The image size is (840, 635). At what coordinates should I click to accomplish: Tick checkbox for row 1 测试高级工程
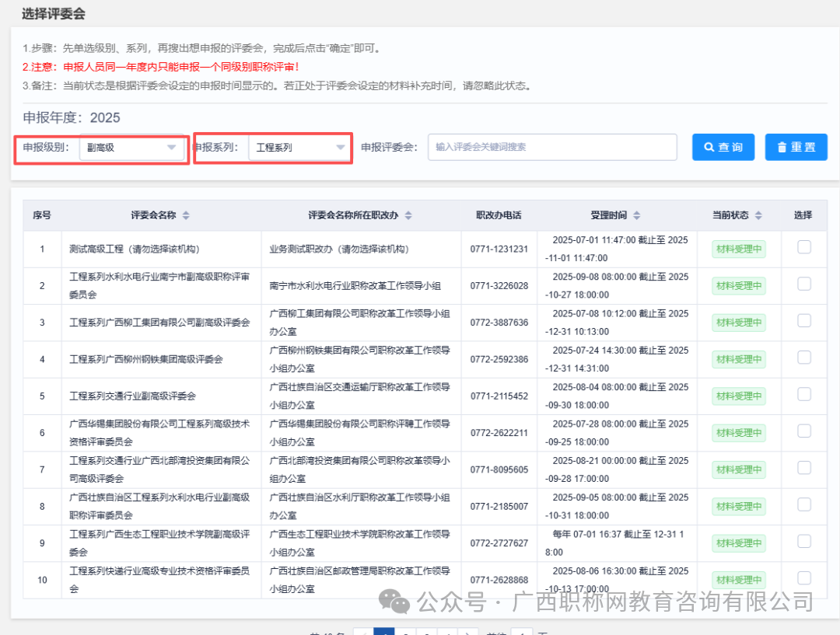(804, 247)
